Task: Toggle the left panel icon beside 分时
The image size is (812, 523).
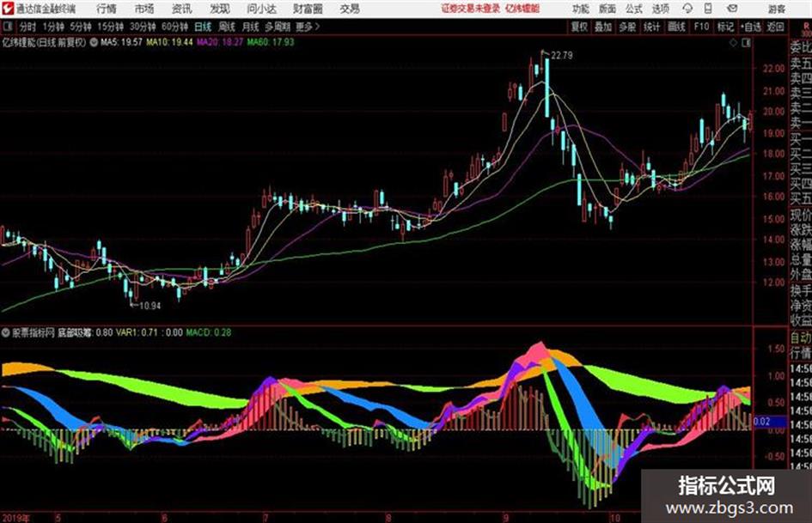Action: 7,27
